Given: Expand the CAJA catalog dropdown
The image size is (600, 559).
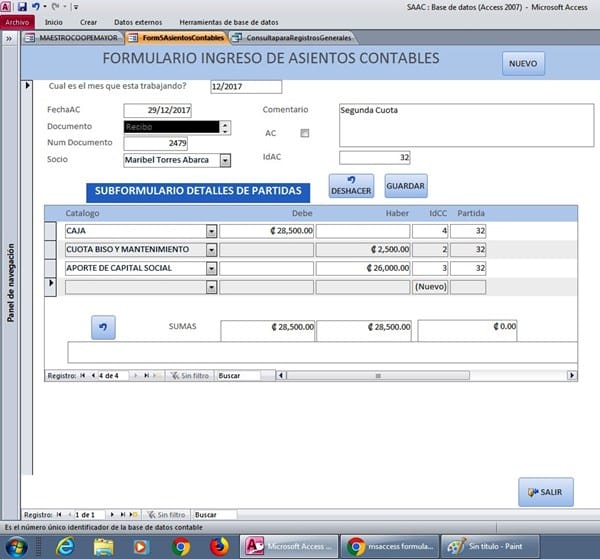Looking at the screenshot, I should [x=211, y=231].
